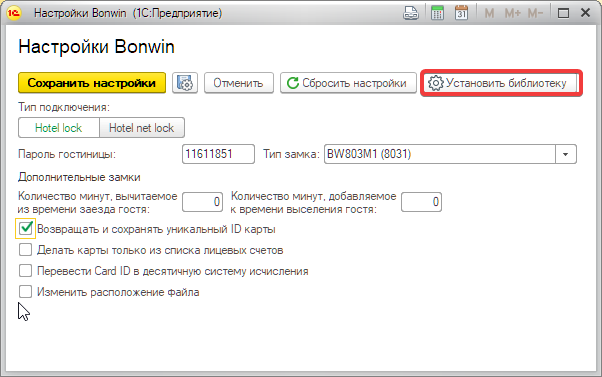The image size is (602, 377).
Task: Click the Пароль гостиницы input field
Action: pos(218,154)
